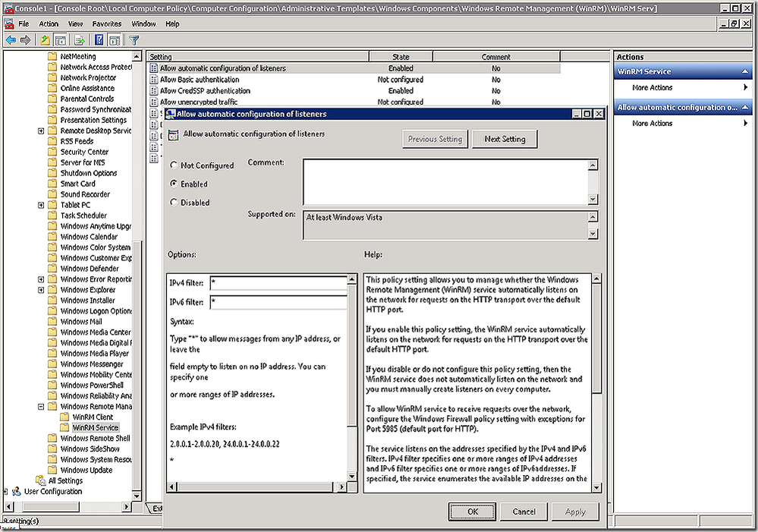
Task: Click the policy icon for Allow CredSSP authentication
Action: tap(154, 91)
